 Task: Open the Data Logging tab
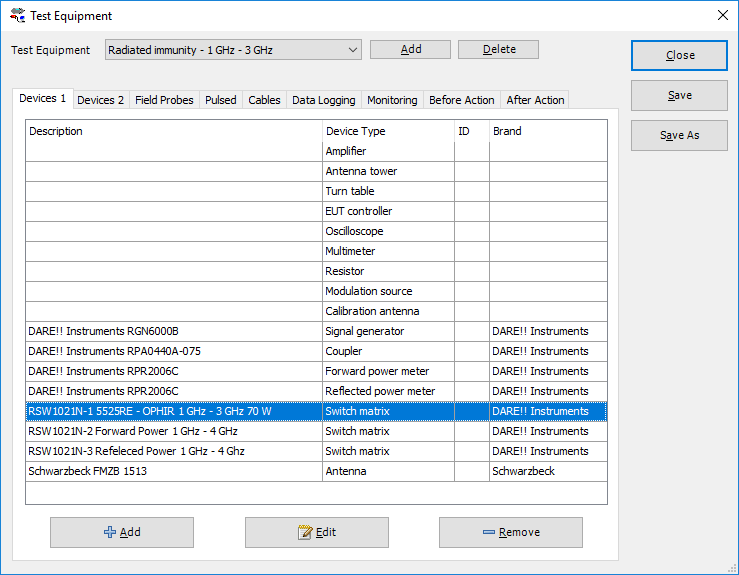pyautogui.click(x=323, y=100)
